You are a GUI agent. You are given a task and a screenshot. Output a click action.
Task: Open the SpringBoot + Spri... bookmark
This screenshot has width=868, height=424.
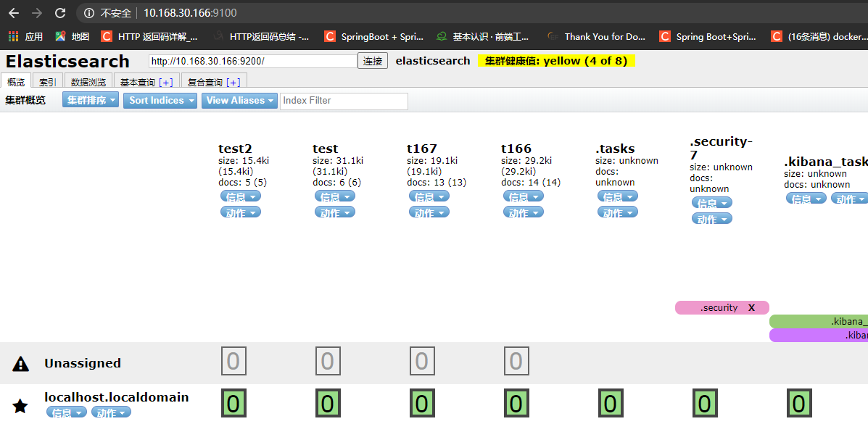pyautogui.click(x=373, y=36)
